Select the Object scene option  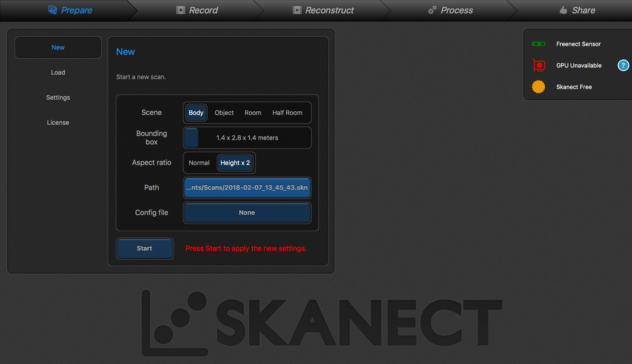pyautogui.click(x=224, y=113)
